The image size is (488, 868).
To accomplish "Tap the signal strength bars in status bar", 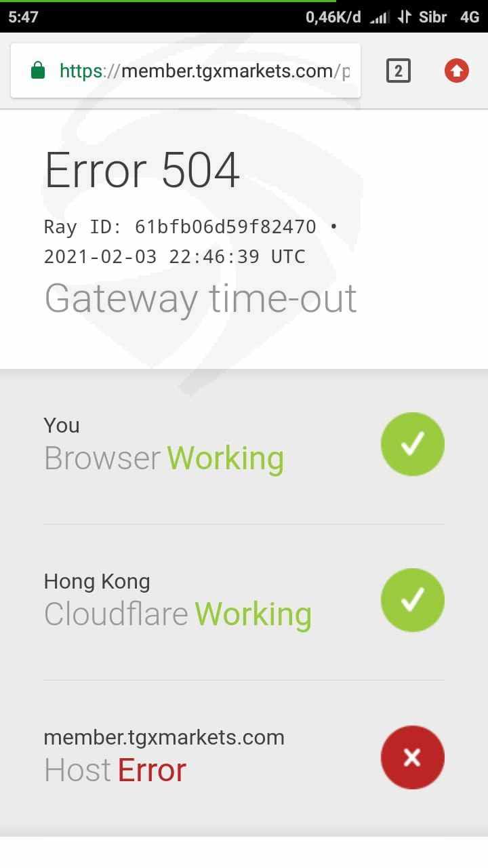I will point(380,18).
